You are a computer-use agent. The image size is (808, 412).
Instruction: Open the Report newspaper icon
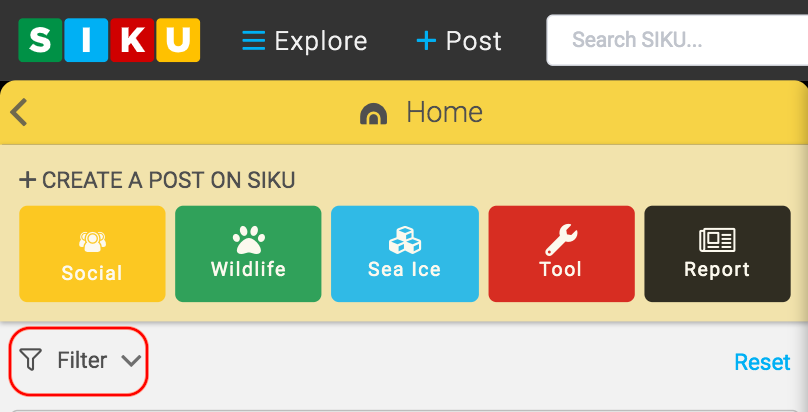[x=717, y=240]
